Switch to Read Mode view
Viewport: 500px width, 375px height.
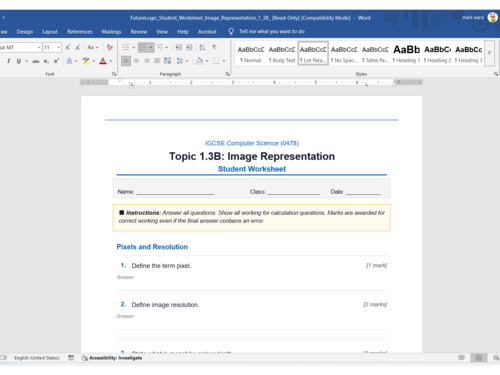click(461, 358)
